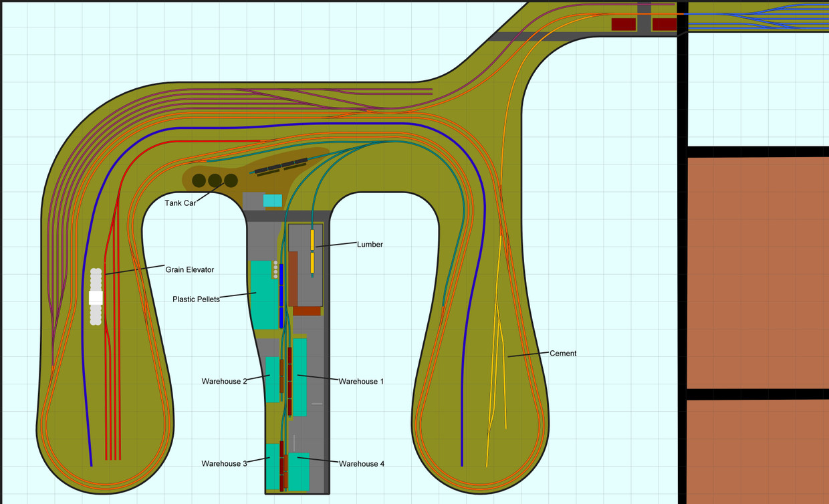Click the Cement text label
The image size is (829, 504).
[x=562, y=353]
